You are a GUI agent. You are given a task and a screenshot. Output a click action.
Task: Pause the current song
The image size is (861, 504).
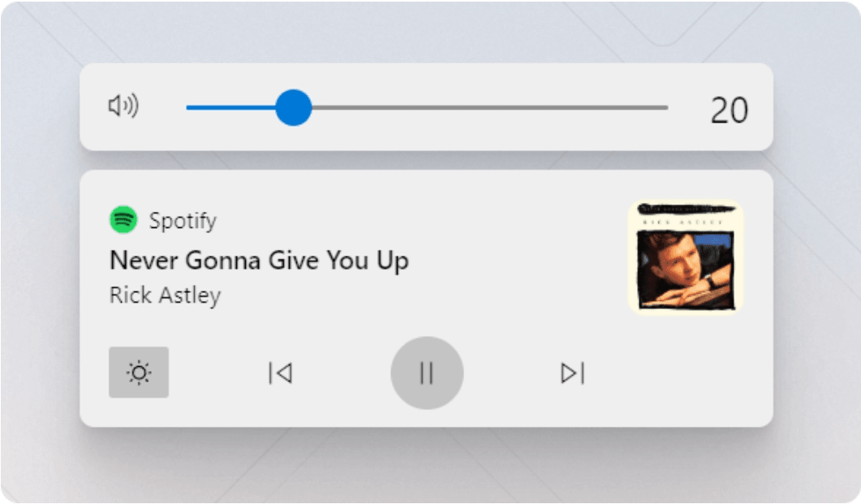pyautogui.click(x=427, y=373)
